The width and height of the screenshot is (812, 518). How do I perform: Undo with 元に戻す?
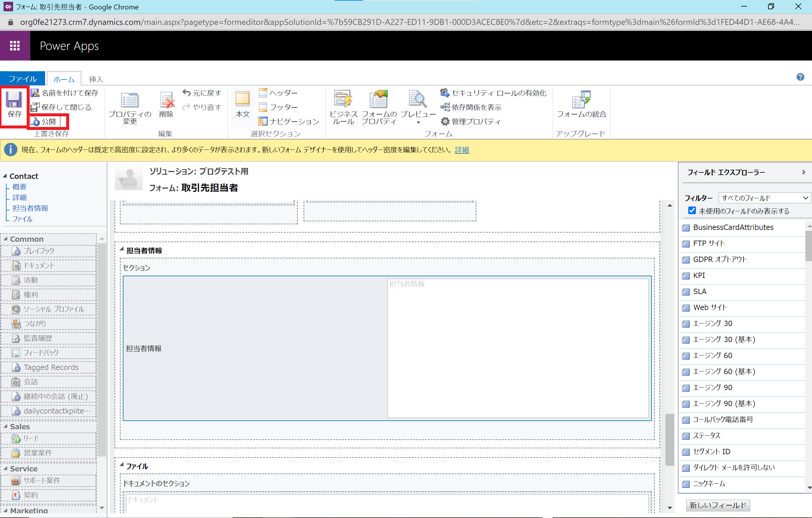(202, 93)
